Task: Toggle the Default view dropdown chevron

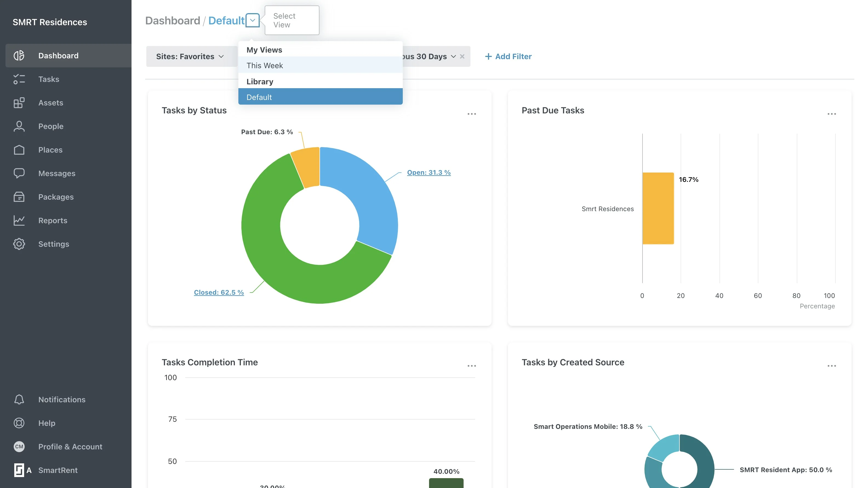Action: coord(252,20)
